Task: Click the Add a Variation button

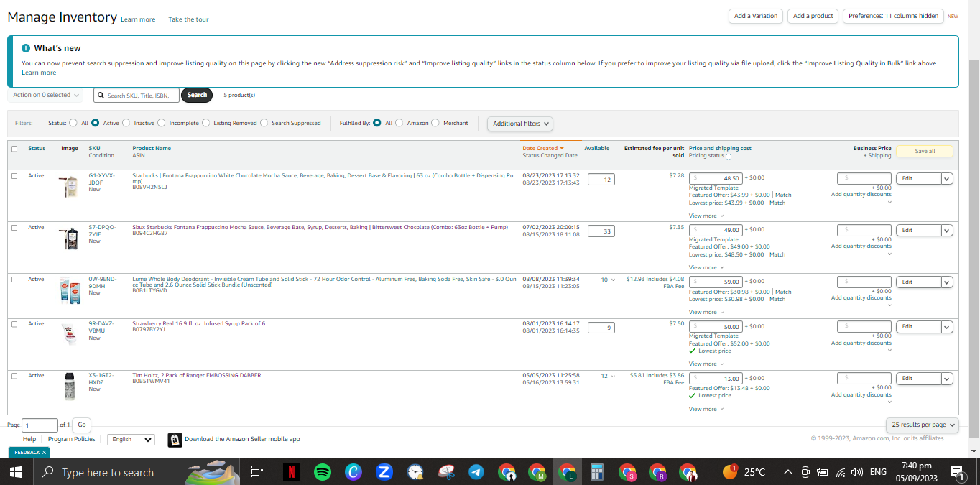Action: (756, 16)
